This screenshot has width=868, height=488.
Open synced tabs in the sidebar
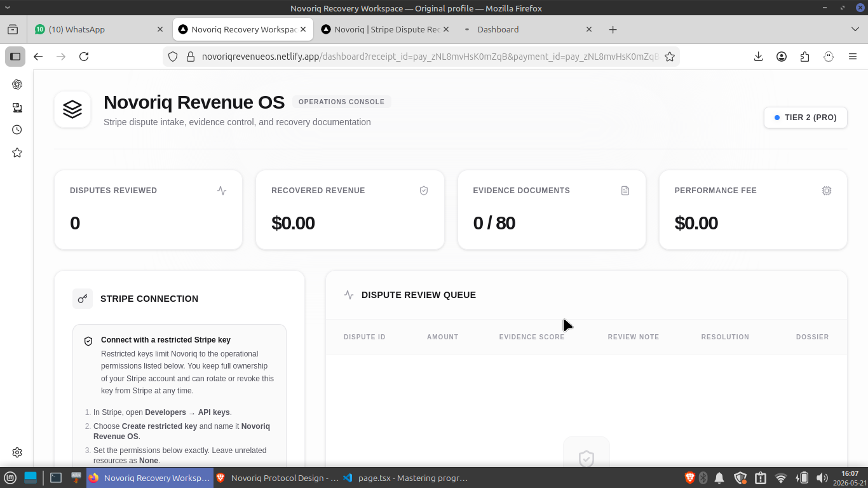pos(17,107)
